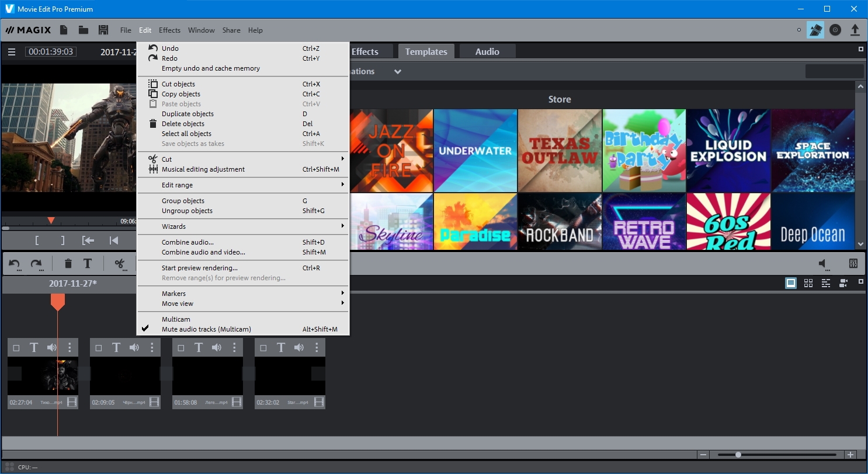Click Start preview rendering entry
The height and width of the screenshot is (474, 868).
pos(242,268)
